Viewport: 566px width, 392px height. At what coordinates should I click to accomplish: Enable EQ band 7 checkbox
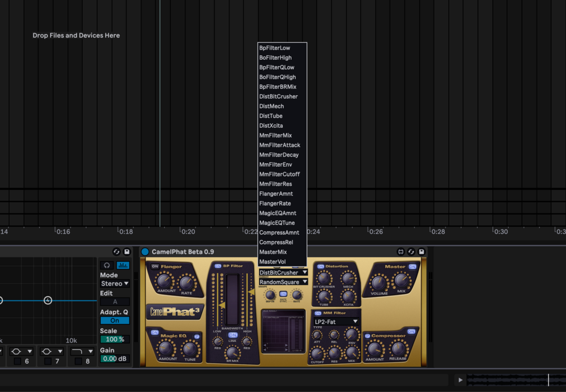coord(48,361)
